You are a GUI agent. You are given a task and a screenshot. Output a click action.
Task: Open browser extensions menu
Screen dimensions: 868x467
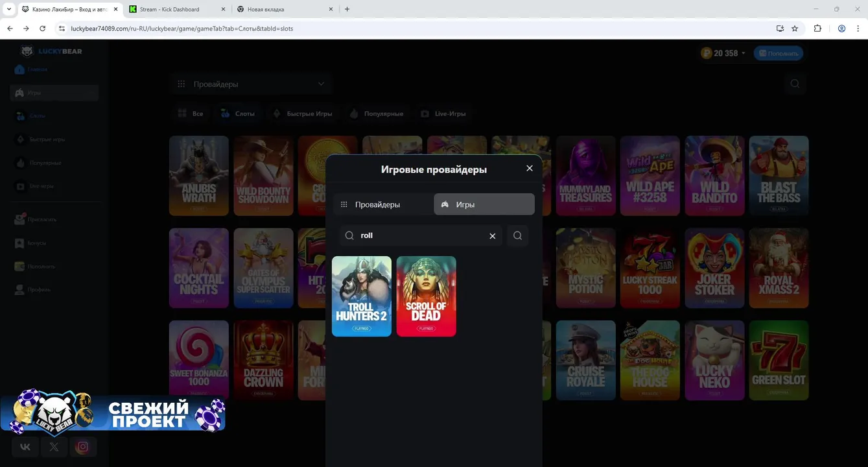point(817,29)
